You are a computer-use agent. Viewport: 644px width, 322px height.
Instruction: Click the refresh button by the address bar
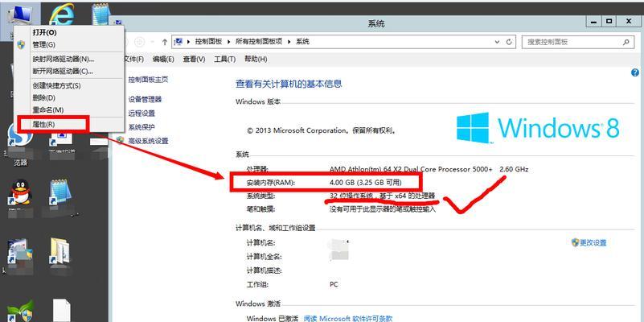509,42
